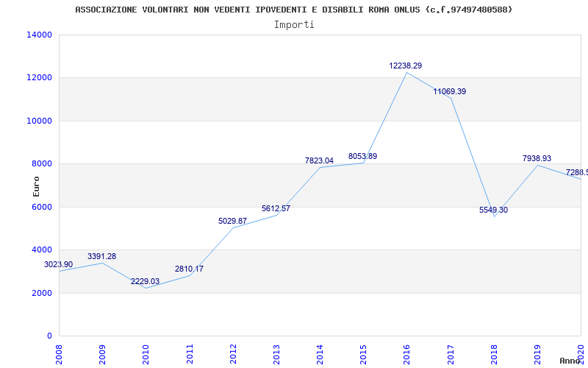
Task: Click the Anno axis label
Action: tap(570, 361)
